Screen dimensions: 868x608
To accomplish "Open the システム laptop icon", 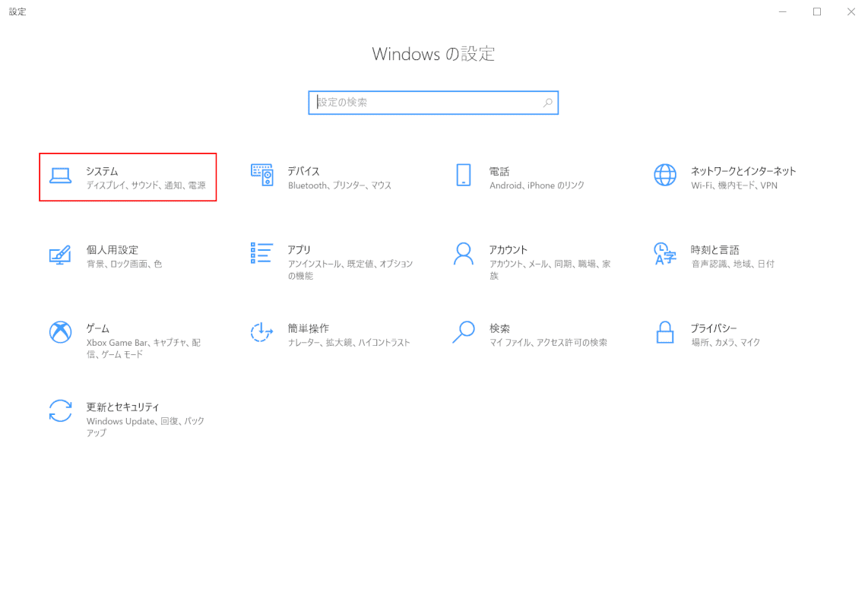I will click(x=60, y=176).
